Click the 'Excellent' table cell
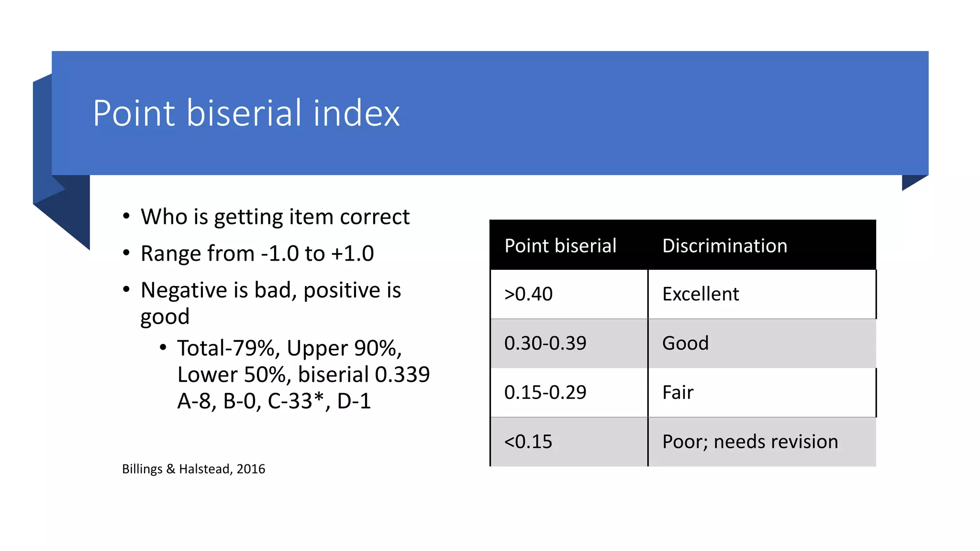 (x=762, y=294)
